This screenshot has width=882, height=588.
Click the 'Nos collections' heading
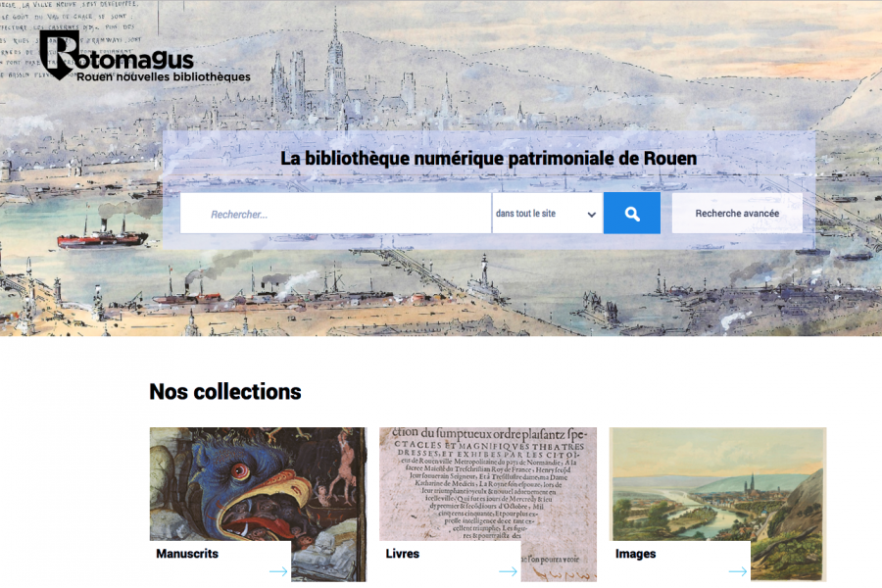pos(225,392)
